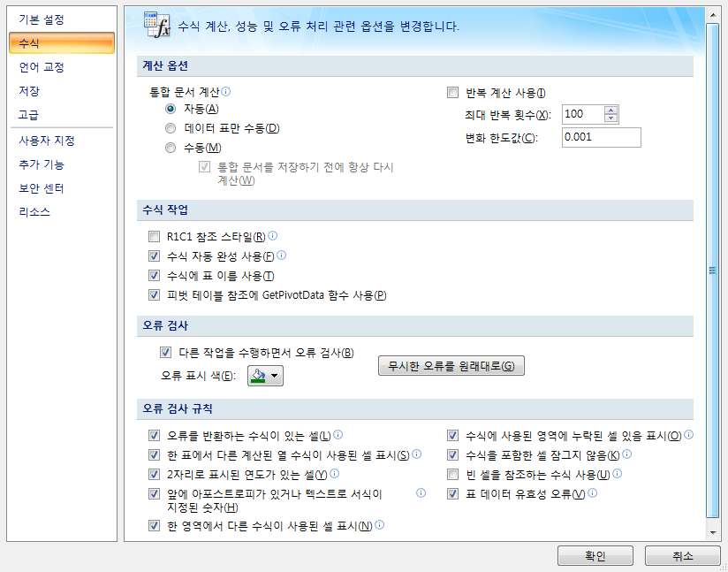Click info icon beside 다른 계산된 열 수식 option
728x572 pixels.
pyautogui.click(x=416, y=454)
